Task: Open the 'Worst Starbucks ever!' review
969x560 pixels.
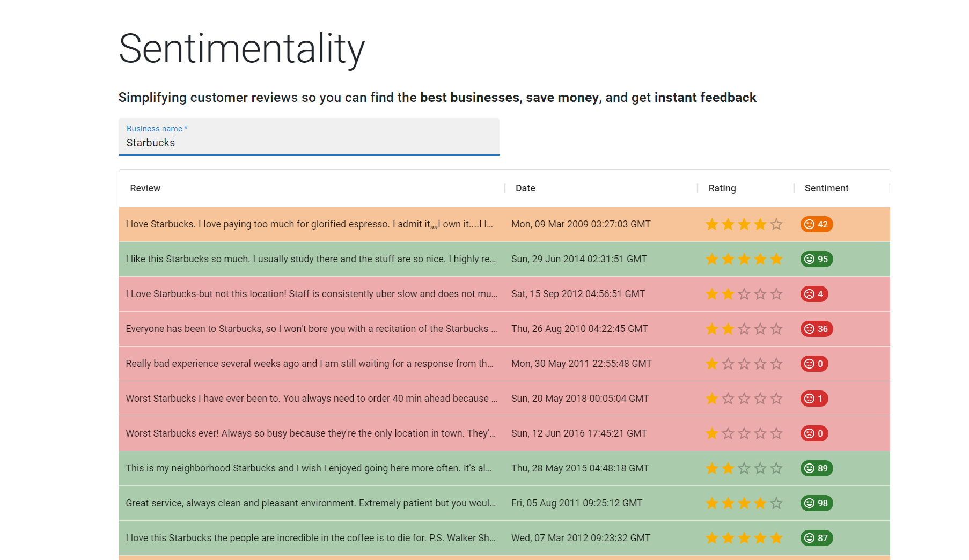Action: [x=311, y=433]
